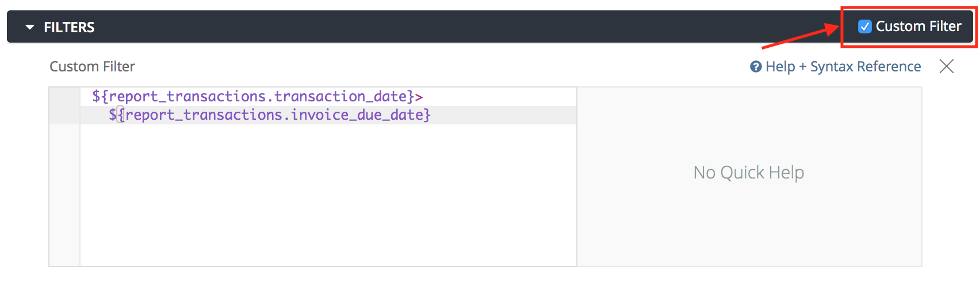The image size is (980, 281).
Task: Collapse the FILTERS section triangle
Action: point(30,27)
